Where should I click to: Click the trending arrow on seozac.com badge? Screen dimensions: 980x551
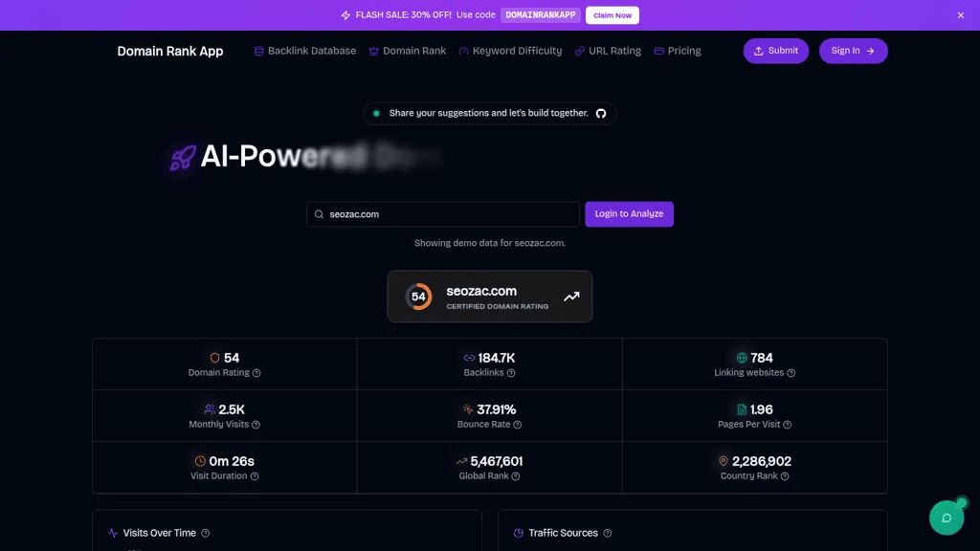tap(571, 297)
